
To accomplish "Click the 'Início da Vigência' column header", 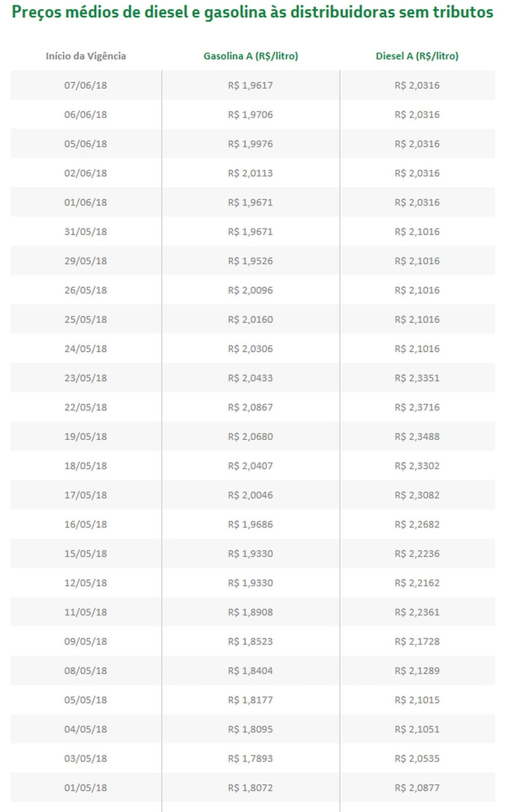I will 86,56.
